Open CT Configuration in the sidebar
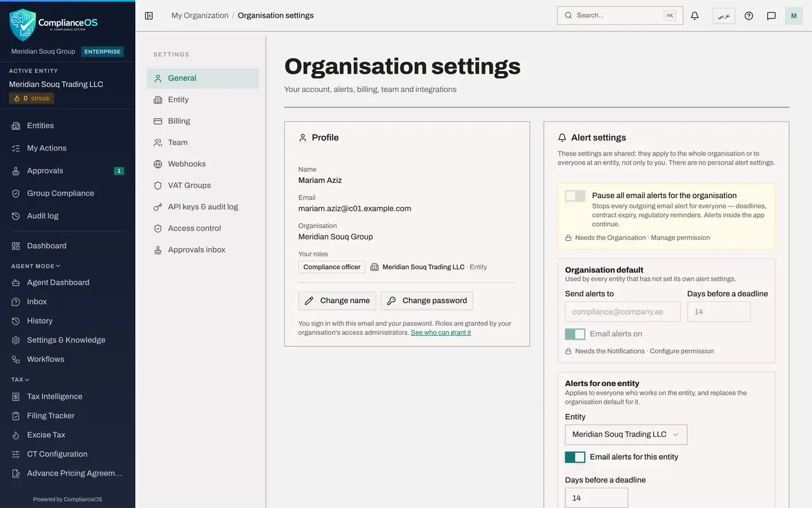Viewport: 812px width, 508px height. [x=67, y=454]
